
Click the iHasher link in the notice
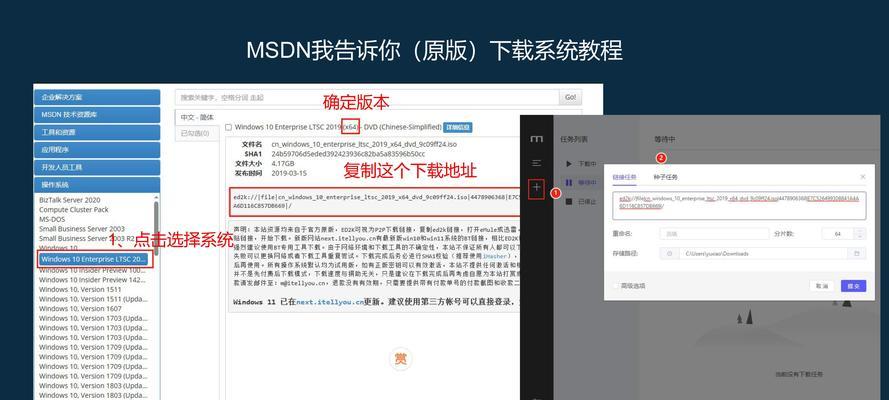493,257
